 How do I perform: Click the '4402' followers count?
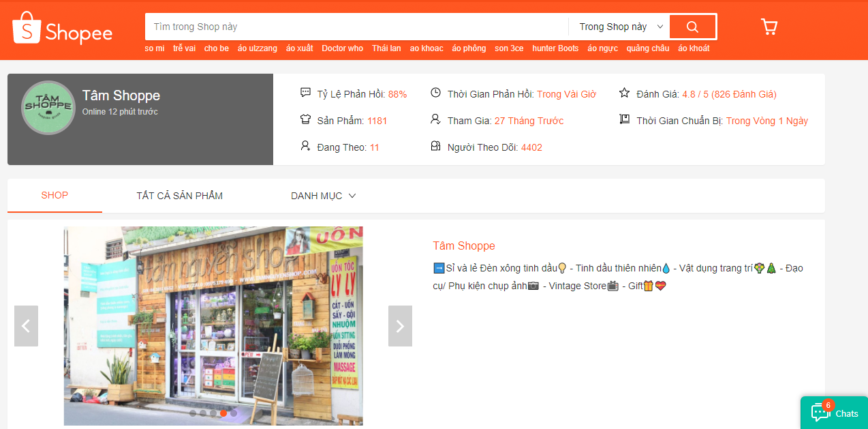click(x=531, y=147)
